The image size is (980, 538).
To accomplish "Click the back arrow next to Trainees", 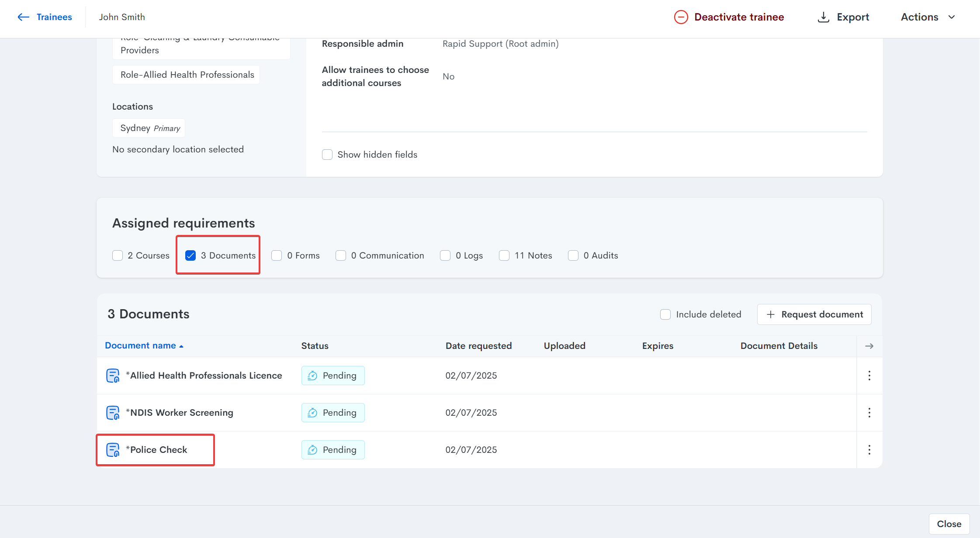I will coord(23,17).
